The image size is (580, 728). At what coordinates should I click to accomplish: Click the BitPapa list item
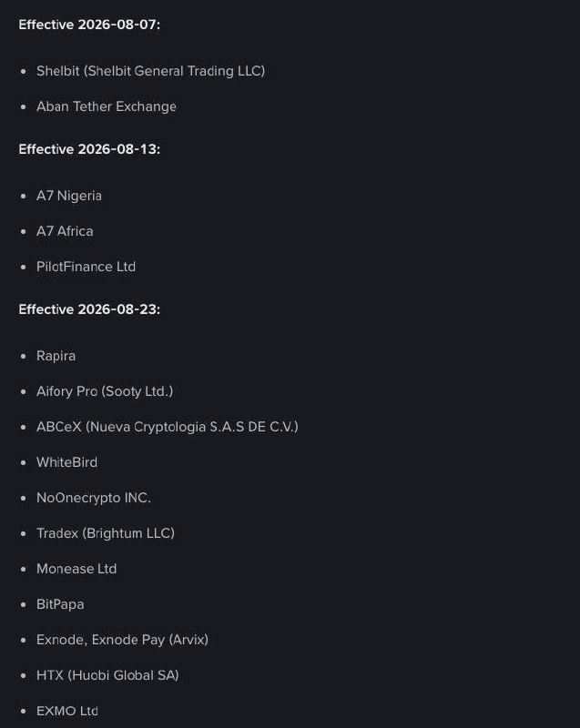60,604
